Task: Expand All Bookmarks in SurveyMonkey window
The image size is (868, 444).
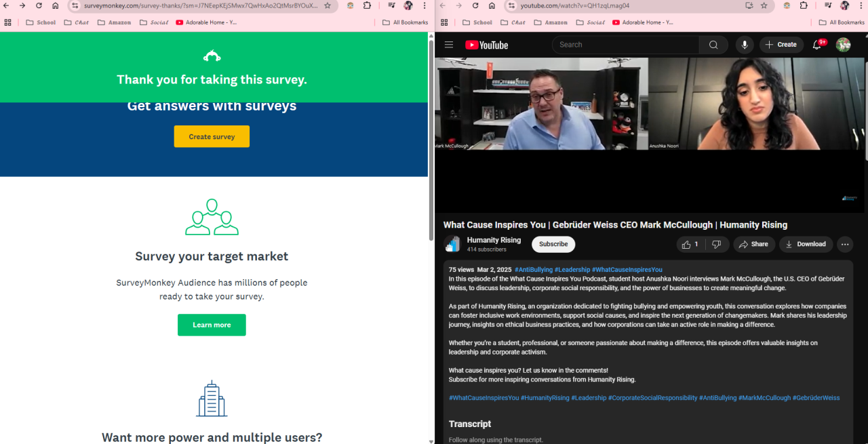Action: point(406,22)
